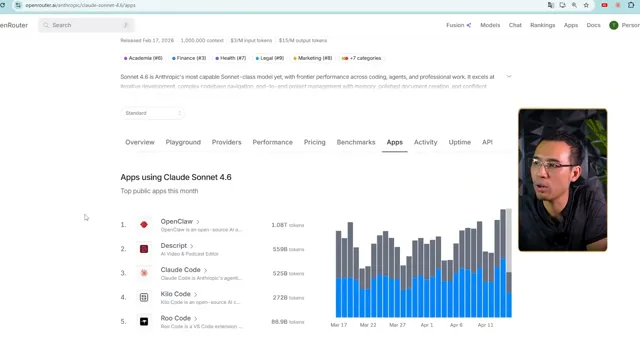Click the '559B tokens' value
Image resolution: width=640 pixels, height=360 pixels.
point(288,249)
